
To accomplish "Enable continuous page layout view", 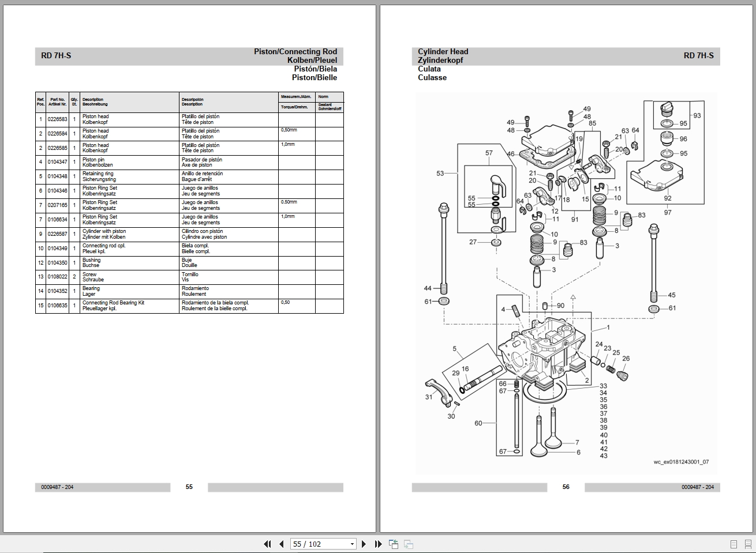I will click(748, 544).
